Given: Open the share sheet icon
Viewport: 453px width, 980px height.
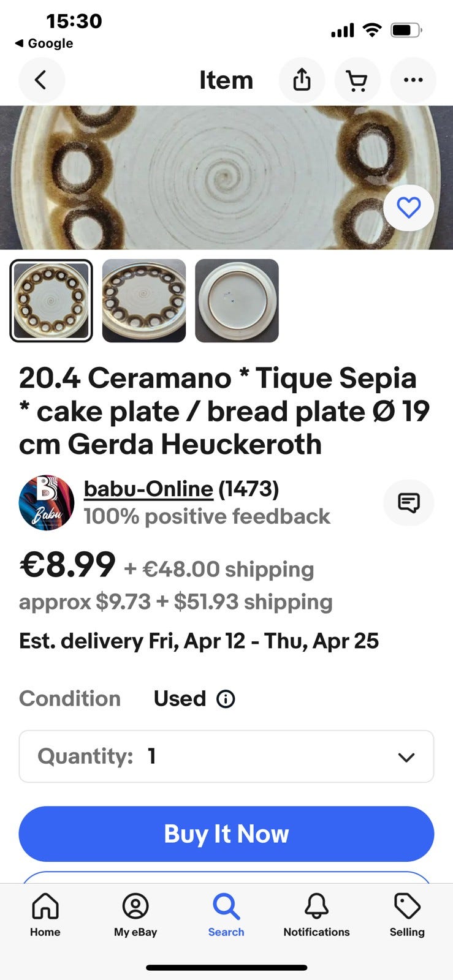Looking at the screenshot, I should pyautogui.click(x=302, y=80).
